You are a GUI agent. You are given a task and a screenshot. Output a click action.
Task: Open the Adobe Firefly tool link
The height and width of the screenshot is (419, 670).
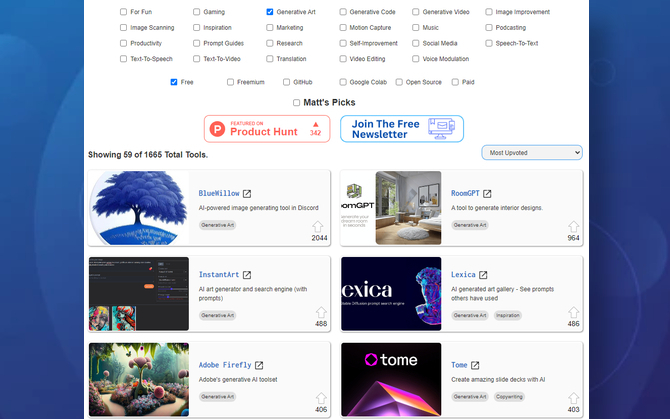click(x=225, y=365)
